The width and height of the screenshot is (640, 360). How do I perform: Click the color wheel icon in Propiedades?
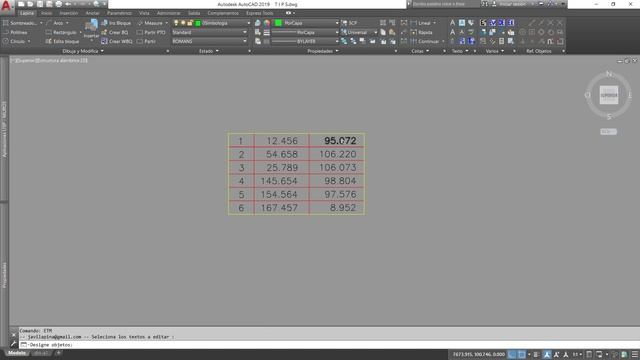pos(267,23)
